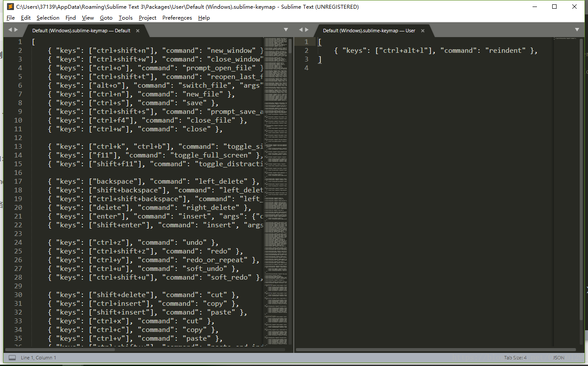Go to previous tab in left pane

[x=10, y=30]
